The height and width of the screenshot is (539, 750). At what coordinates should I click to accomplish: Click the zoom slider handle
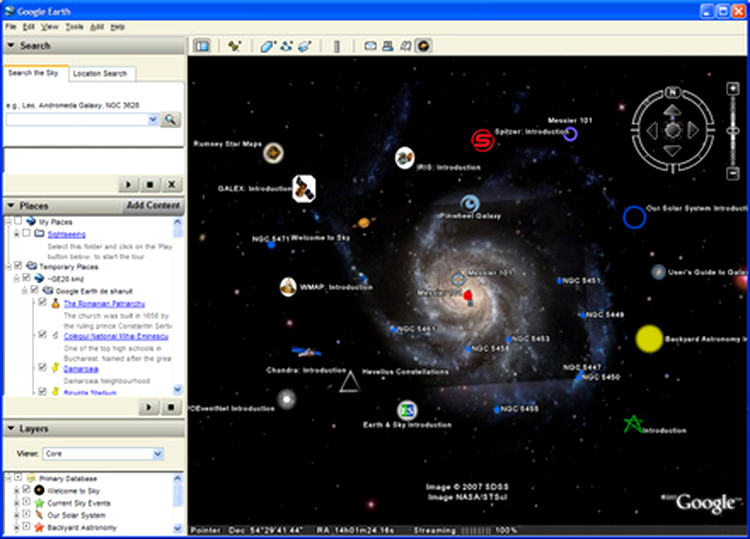pyautogui.click(x=733, y=131)
